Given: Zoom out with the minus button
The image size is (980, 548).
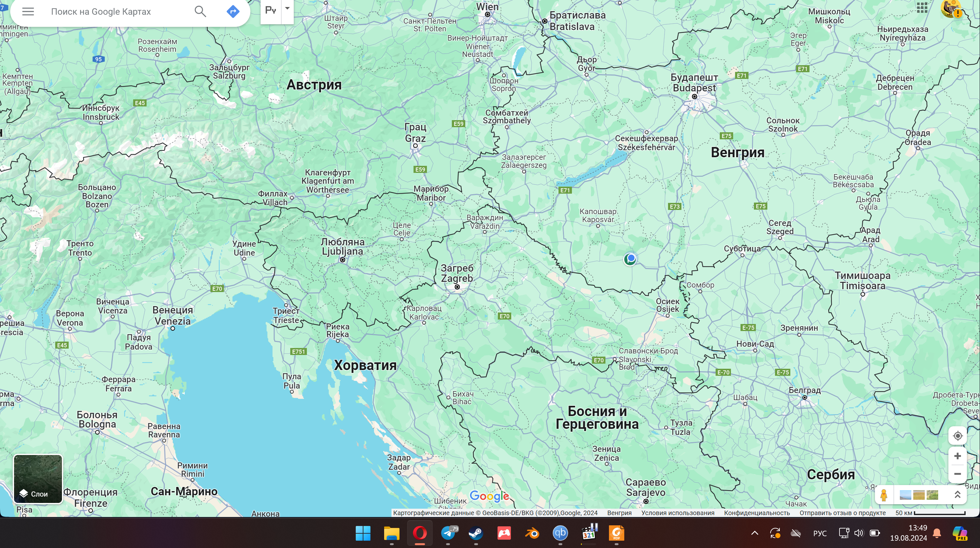Looking at the screenshot, I should click(x=957, y=474).
